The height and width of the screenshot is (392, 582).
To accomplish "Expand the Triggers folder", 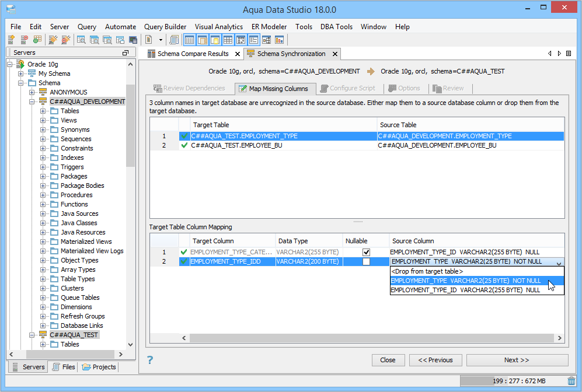I will 43,167.
